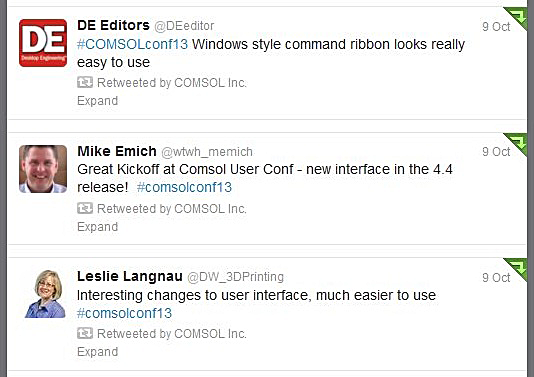Click retweet icon in Mike Emich tweet
This screenshot has width=534, height=377.
(x=85, y=208)
